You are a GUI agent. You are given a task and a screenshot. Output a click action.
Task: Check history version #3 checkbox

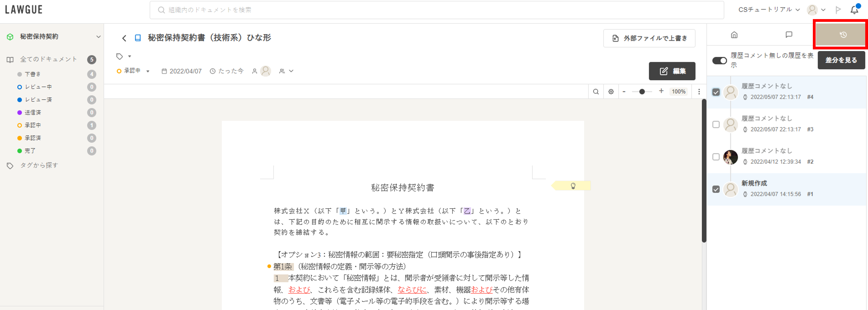716,125
